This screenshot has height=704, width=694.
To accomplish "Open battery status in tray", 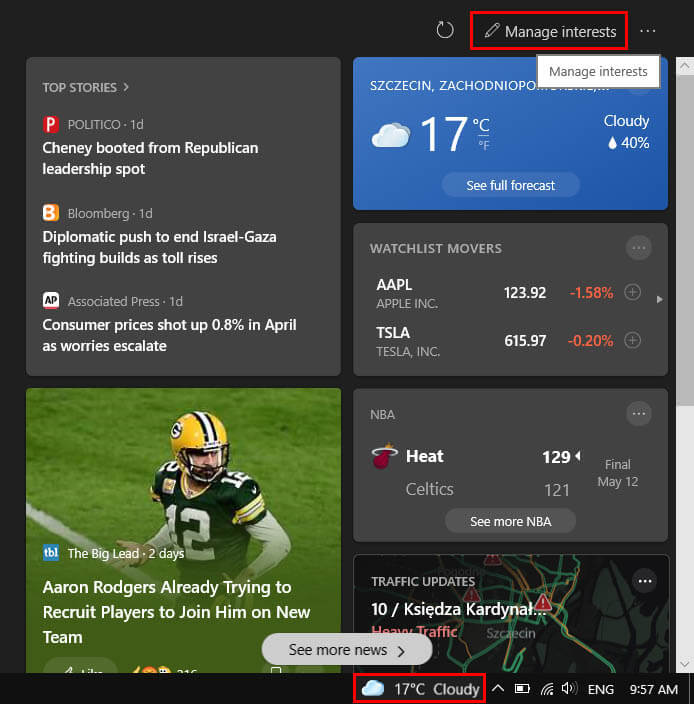I will (522, 688).
